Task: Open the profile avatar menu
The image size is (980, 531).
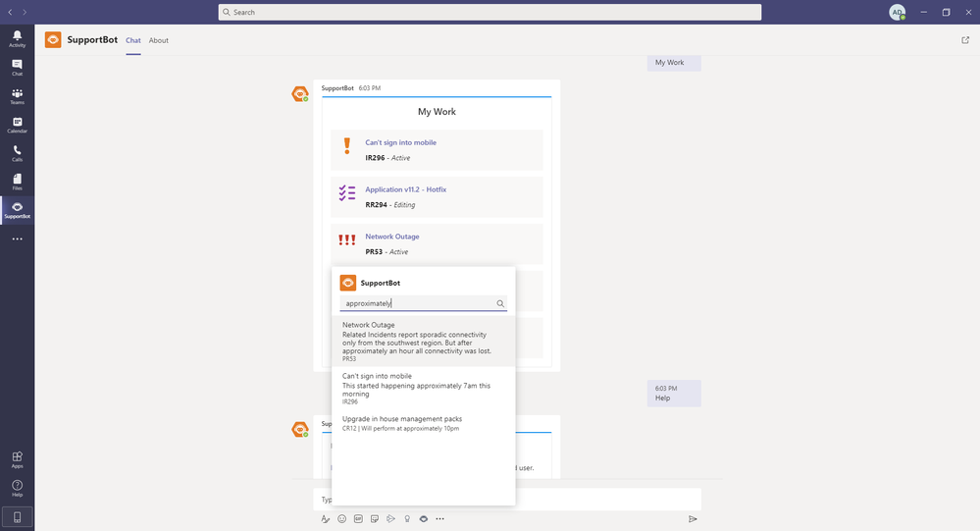Action: click(897, 12)
